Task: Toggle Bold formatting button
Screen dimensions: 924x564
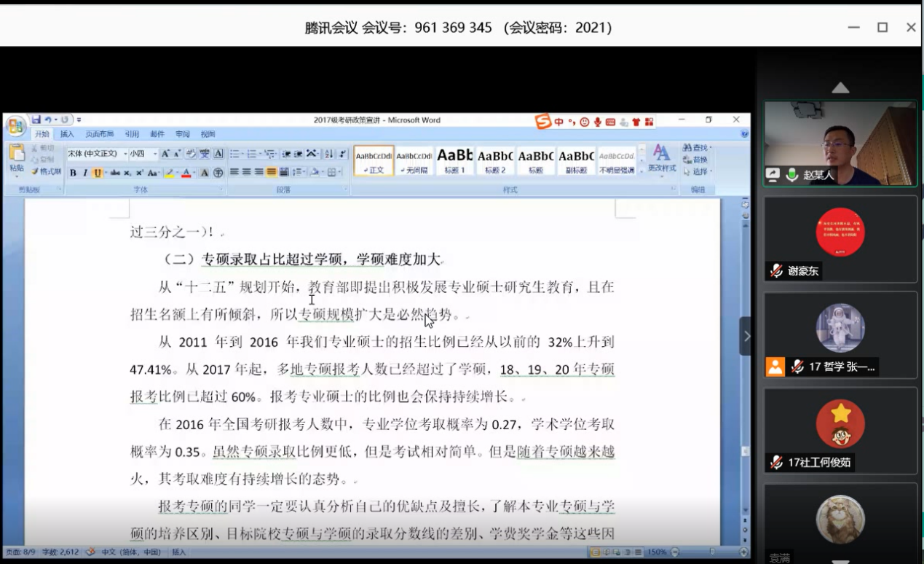Action: point(73,173)
